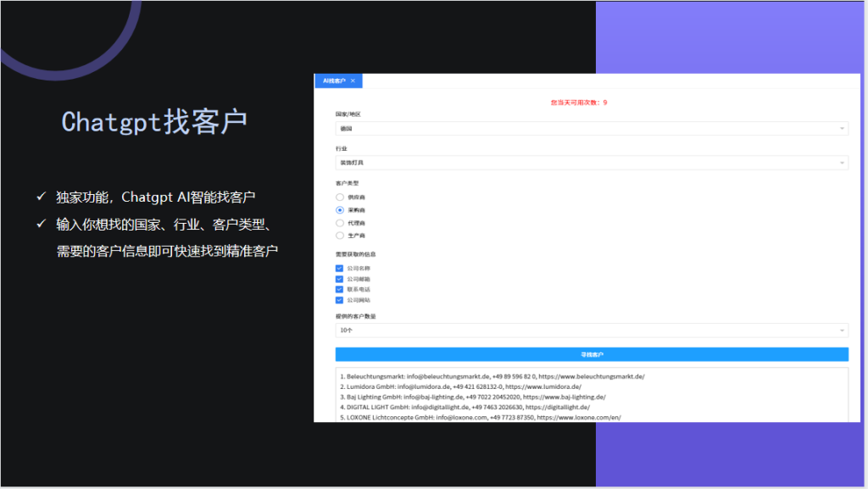Image resolution: width=868 pixels, height=489 pixels.
Task: Click the blue 寻找客户 button
Action: [592, 354]
